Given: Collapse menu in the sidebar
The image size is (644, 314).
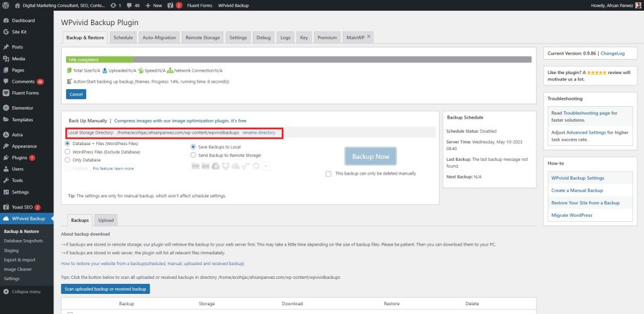Looking at the screenshot, I should [26, 292].
